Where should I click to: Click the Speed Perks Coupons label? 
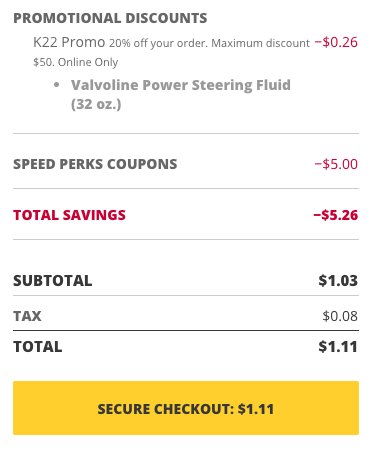95,164
